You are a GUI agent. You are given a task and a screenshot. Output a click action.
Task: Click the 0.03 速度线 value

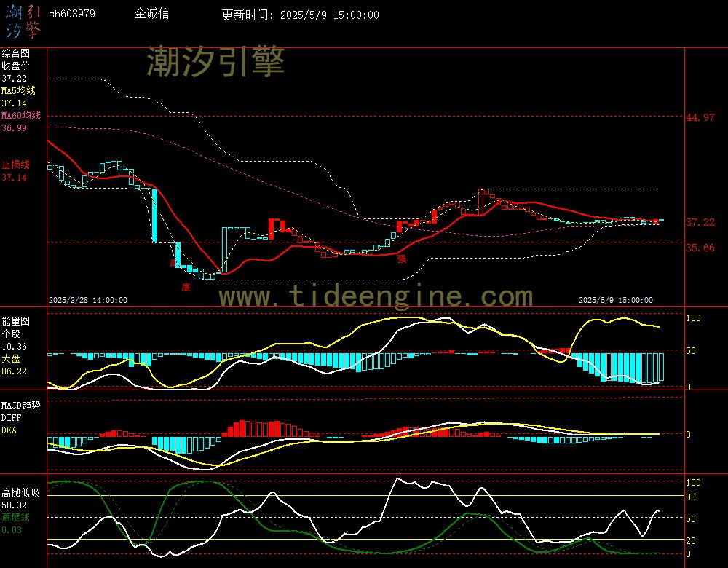(x=12, y=530)
